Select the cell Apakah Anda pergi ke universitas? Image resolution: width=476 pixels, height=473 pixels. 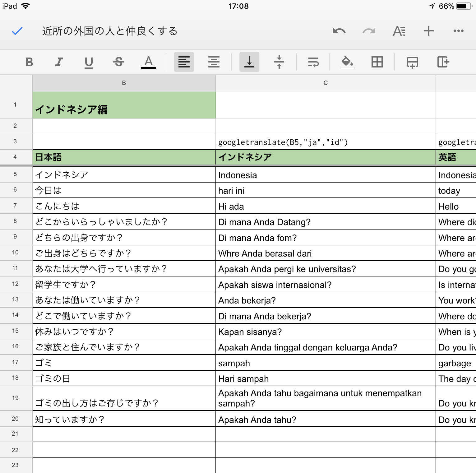326,269
